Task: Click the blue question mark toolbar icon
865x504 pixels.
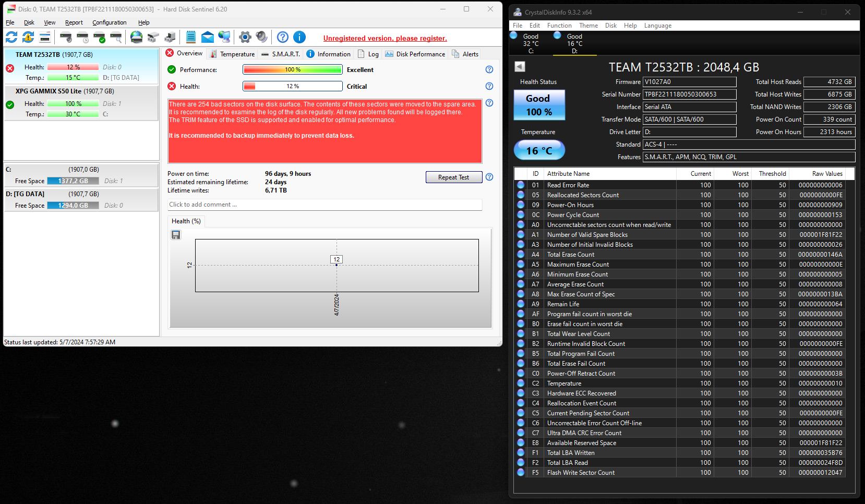Action: [x=283, y=37]
